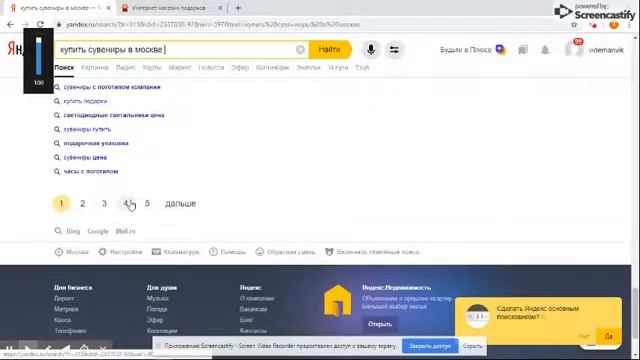640x360 pixels.
Task: Go to results page 3
Action: [104, 203]
